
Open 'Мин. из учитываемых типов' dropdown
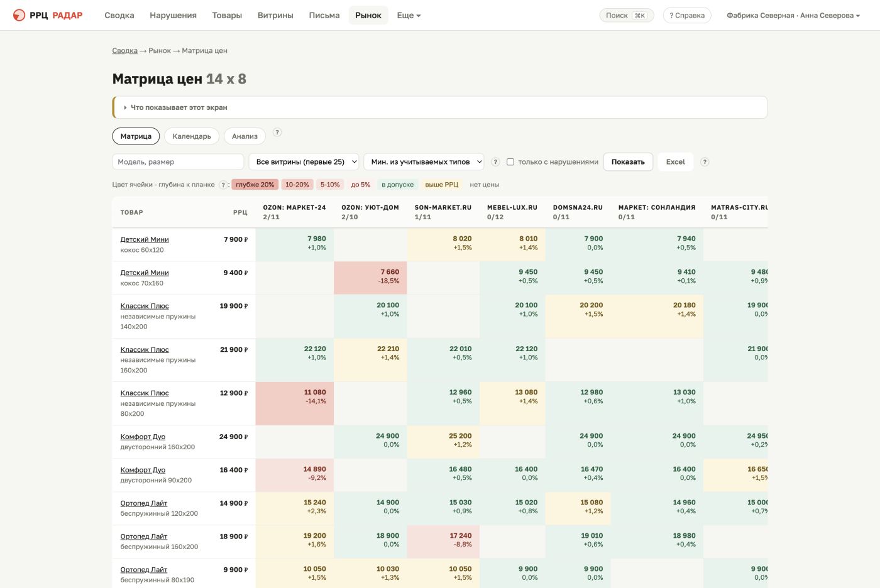coord(424,162)
